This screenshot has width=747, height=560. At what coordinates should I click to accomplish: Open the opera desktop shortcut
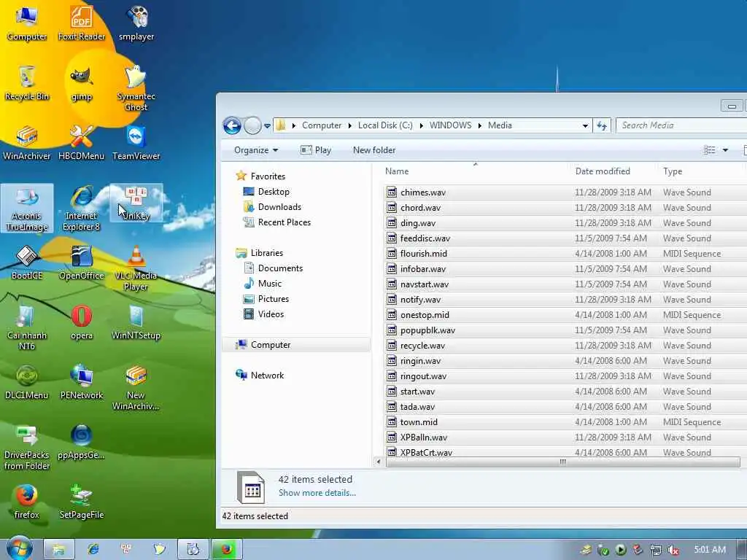[82, 322]
